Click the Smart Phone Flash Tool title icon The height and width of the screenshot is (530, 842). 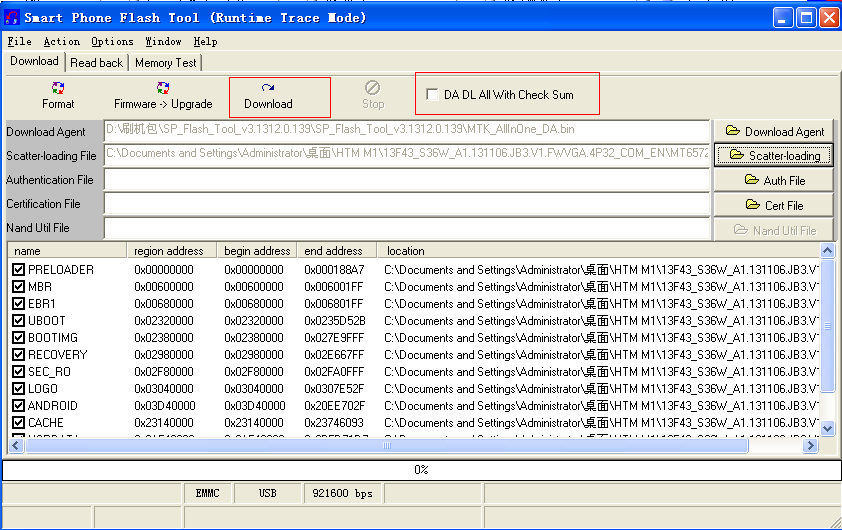coord(11,18)
